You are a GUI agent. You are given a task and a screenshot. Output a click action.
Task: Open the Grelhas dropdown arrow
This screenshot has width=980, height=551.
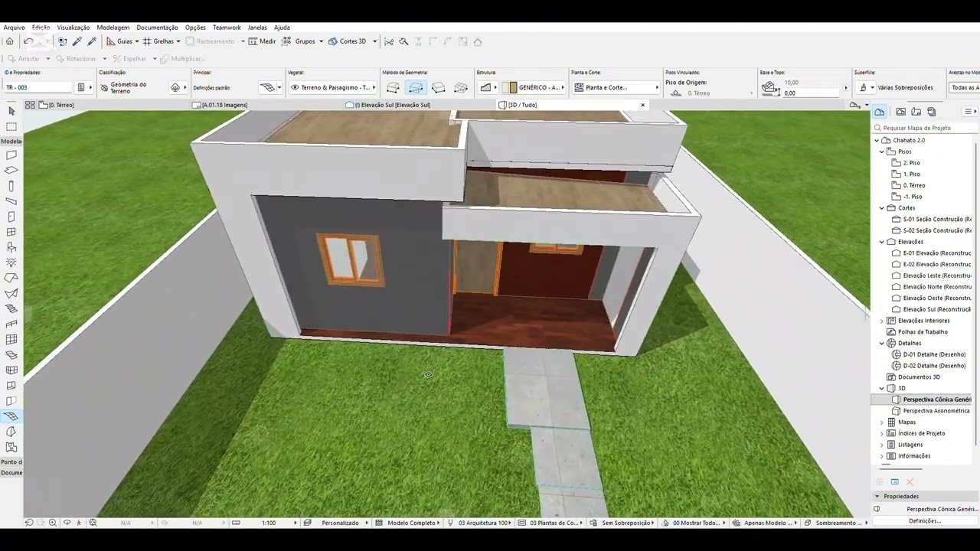178,41
